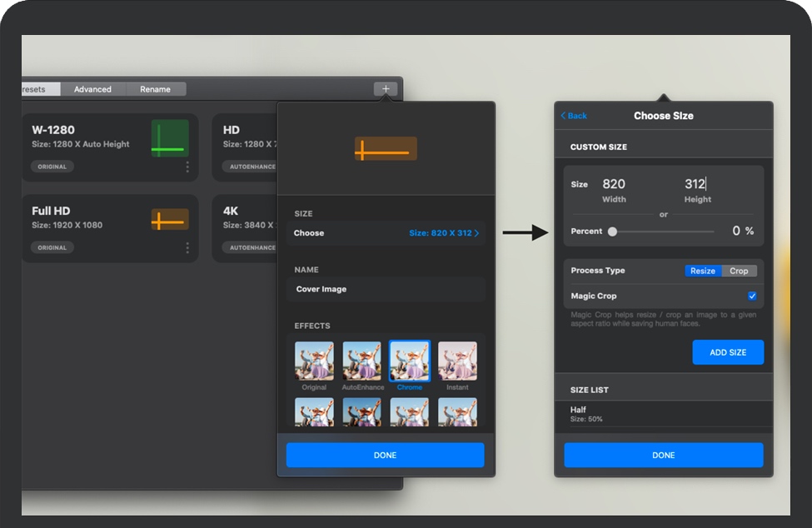
Task: Switch Process Type to Resize
Action: pos(704,271)
